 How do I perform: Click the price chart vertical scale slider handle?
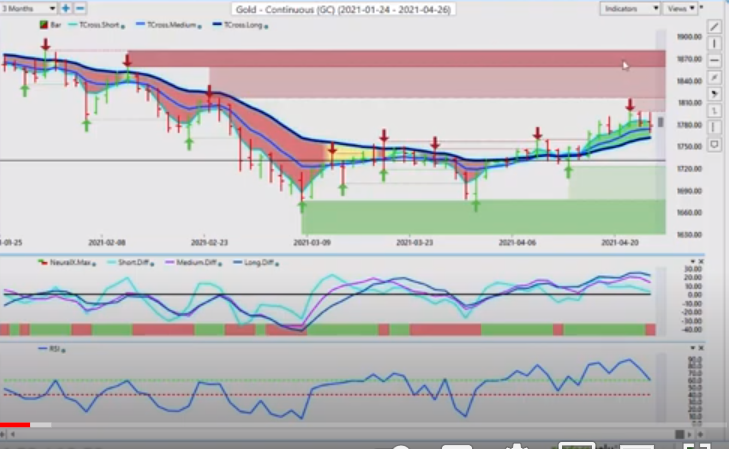(x=661, y=122)
